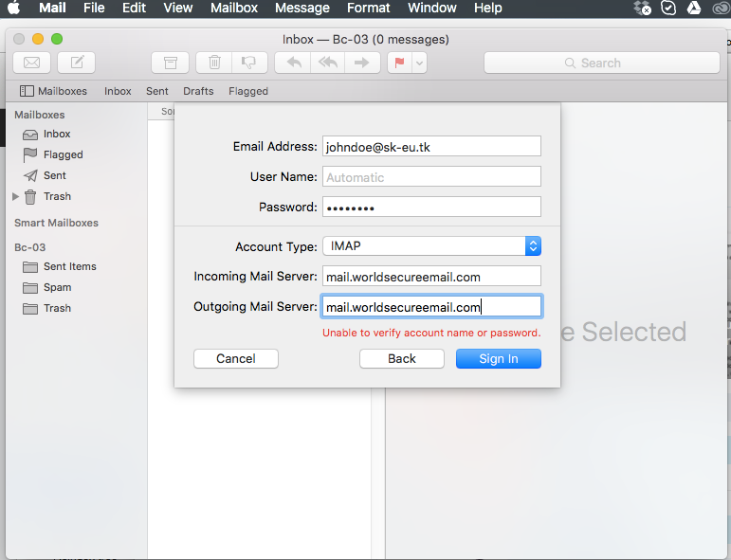Toggle the Mailboxes sidebar button
This screenshot has height=560, width=731.
[x=53, y=91]
